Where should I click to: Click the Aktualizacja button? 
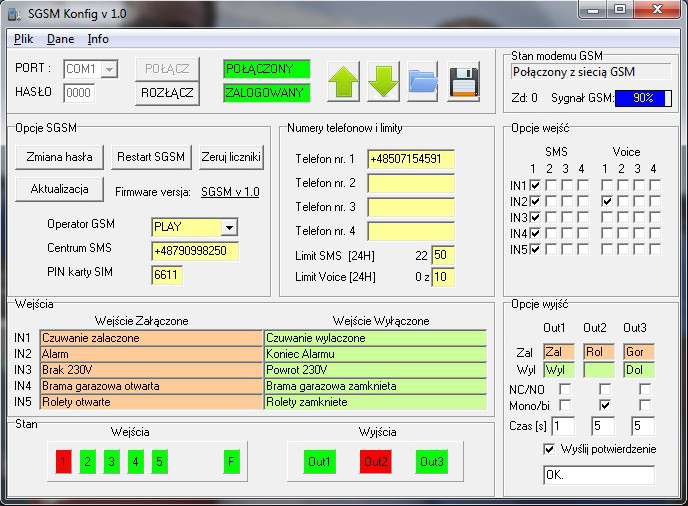click(x=59, y=189)
